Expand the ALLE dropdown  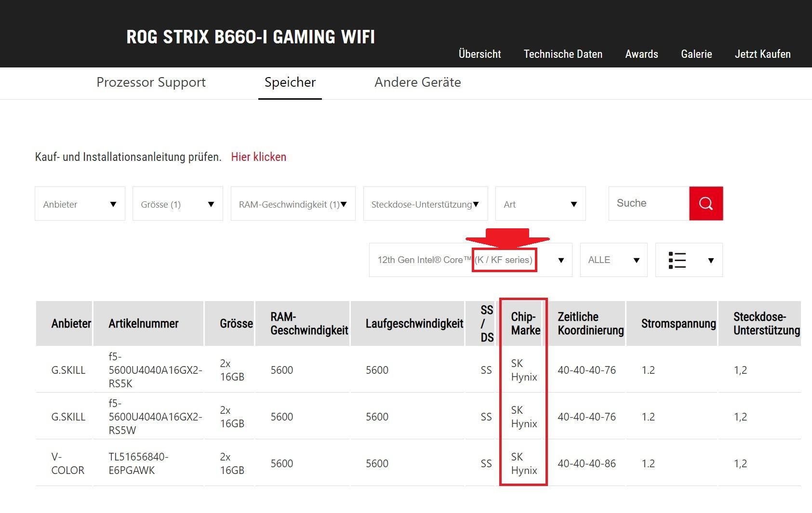click(x=613, y=260)
